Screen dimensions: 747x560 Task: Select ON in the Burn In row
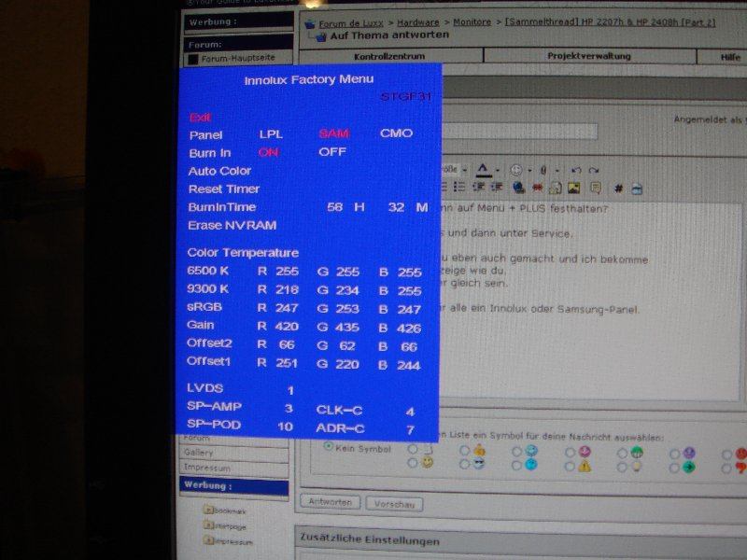pyautogui.click(x=268, y=152)
